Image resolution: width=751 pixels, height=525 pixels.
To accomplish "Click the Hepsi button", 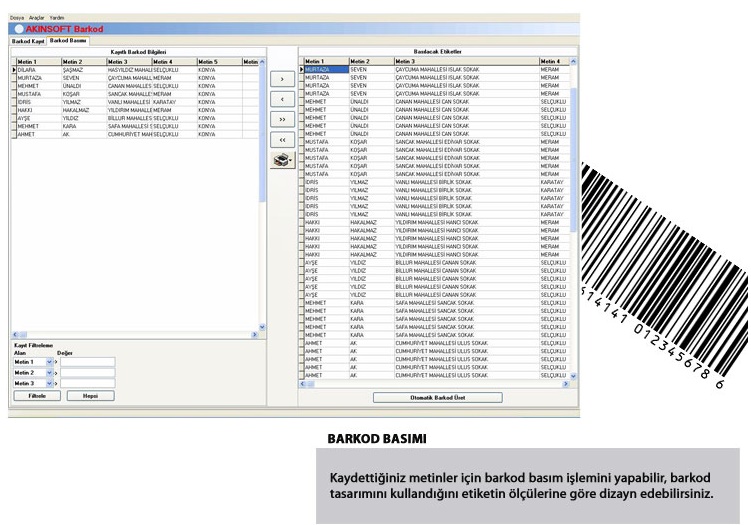I will 91,396.
